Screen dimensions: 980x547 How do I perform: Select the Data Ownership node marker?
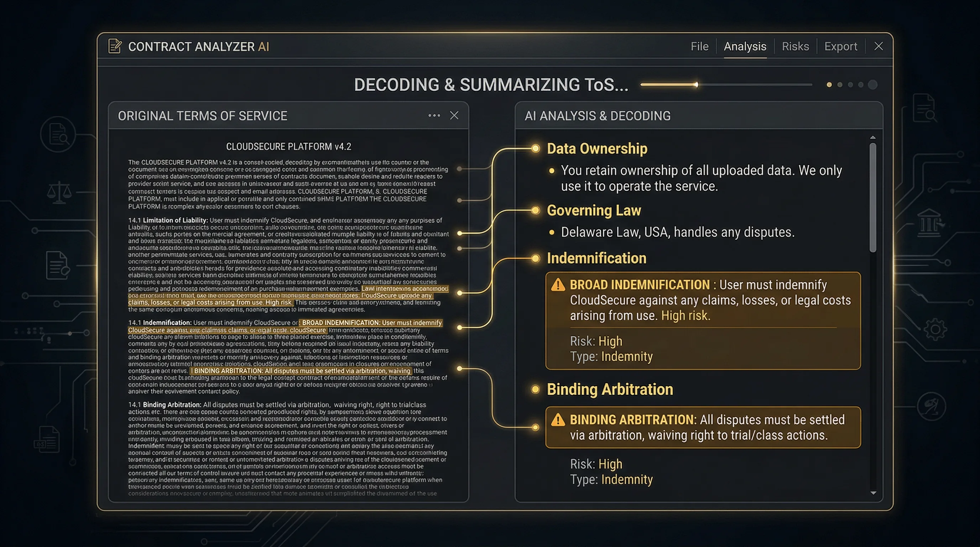(535, 149)
